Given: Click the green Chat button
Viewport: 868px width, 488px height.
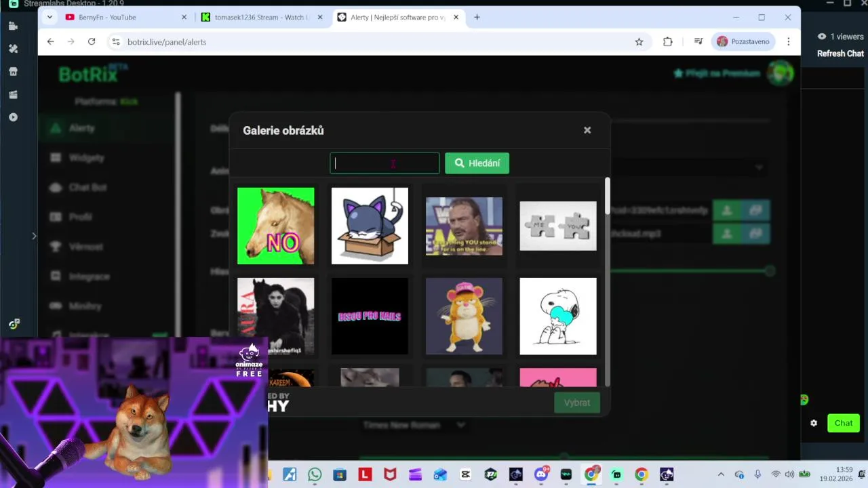Looking at the screenshot, I should [x=844, y=423].
